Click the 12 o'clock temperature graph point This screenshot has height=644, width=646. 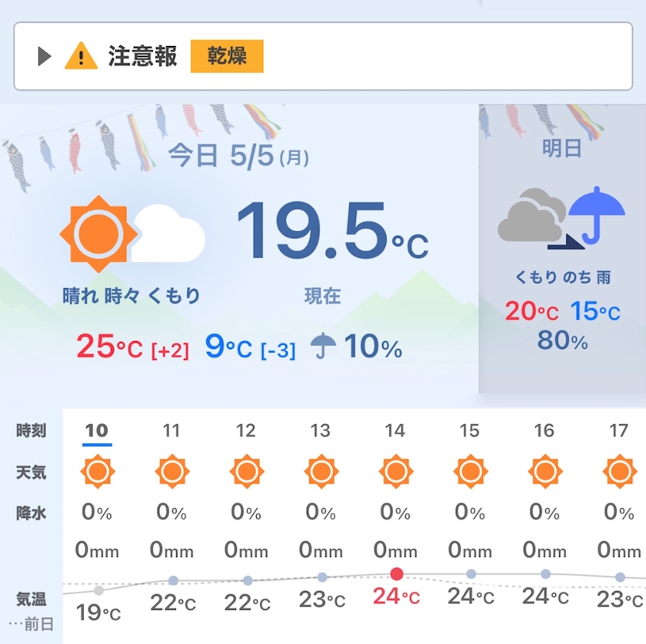[x=247, y=581]
